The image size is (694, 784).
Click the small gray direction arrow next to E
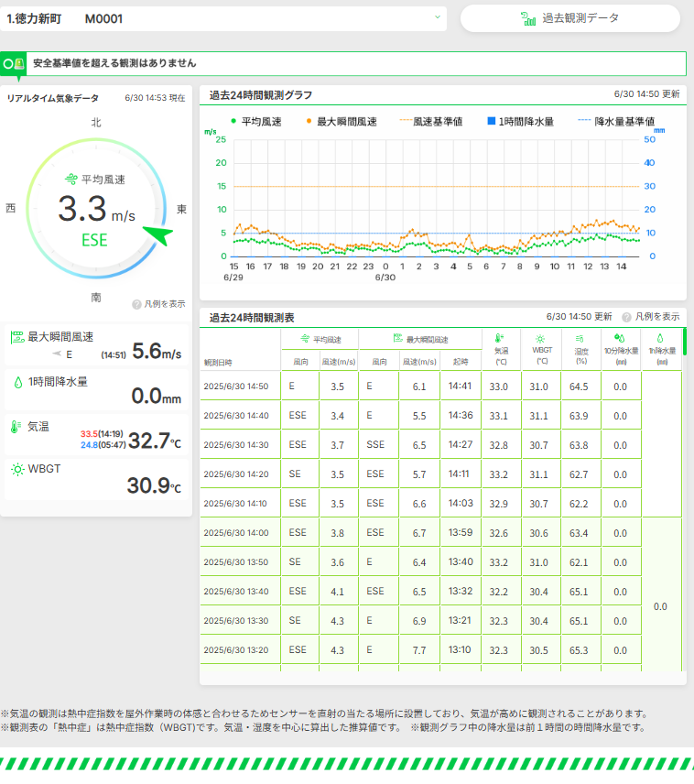pos(57,354)
